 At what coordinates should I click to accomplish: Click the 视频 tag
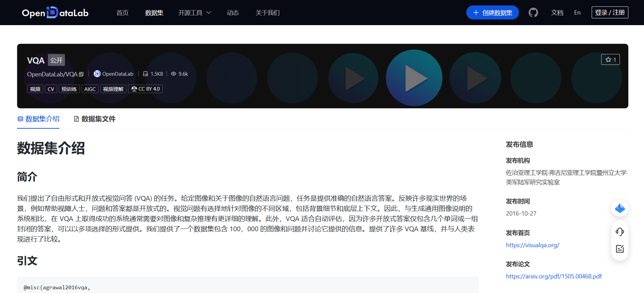coord(35,89)
